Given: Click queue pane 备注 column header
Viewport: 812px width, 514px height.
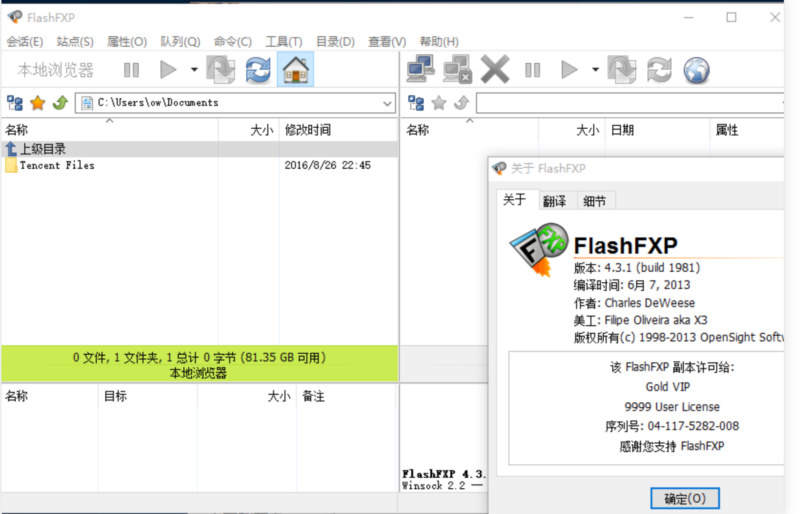Looking at the screenshot, I should tap(346, 396).
